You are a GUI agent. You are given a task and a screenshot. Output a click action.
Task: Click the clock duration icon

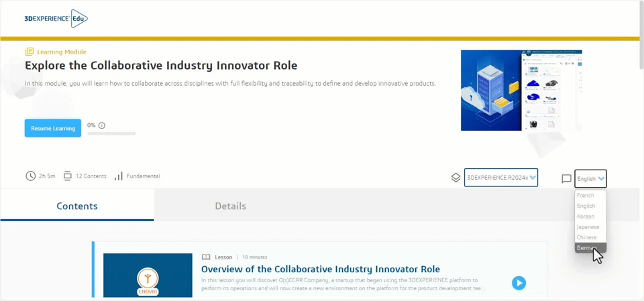(30, 176)
